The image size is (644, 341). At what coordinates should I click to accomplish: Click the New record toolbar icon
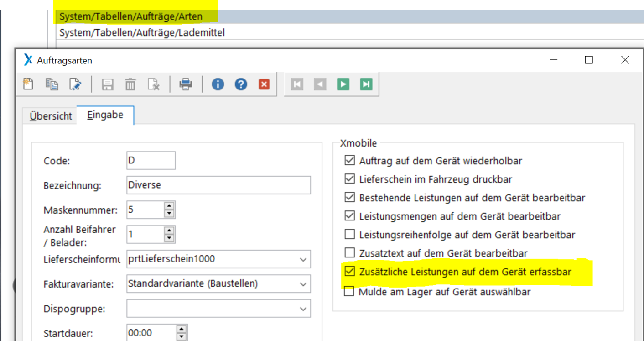point(28,84)
